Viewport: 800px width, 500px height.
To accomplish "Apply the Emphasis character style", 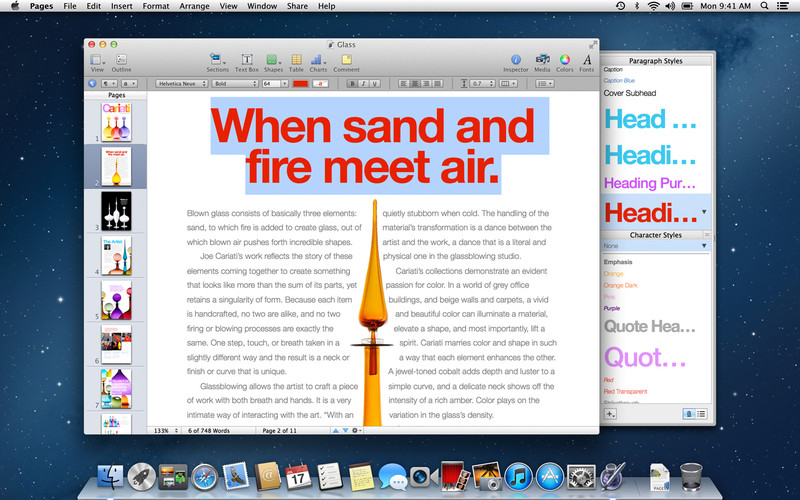I will (x=619, y=260).
